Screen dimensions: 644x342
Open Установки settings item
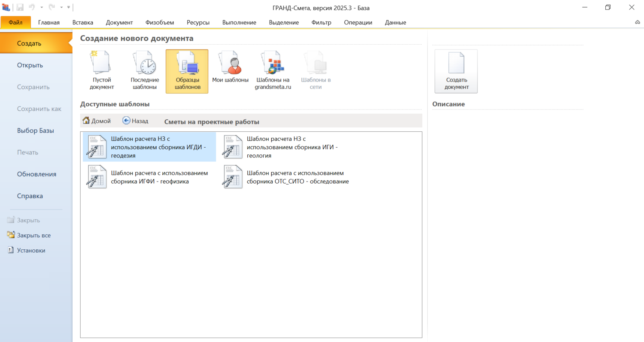point(26,250)
